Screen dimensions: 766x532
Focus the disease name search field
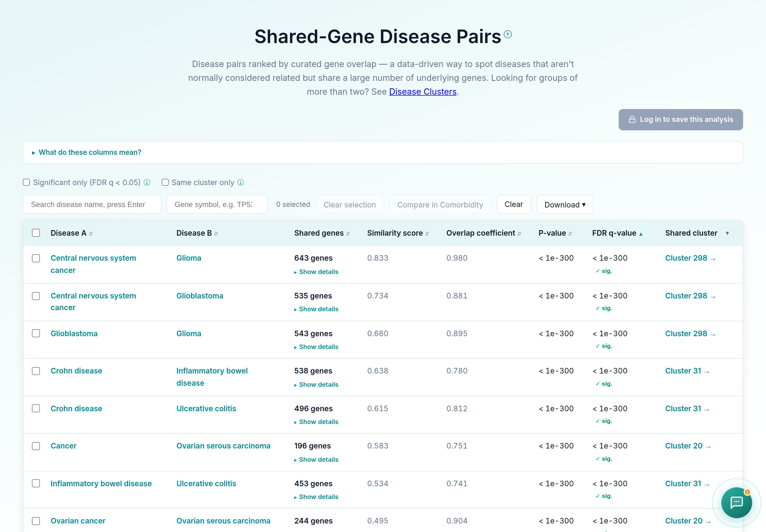coord(92,204)
